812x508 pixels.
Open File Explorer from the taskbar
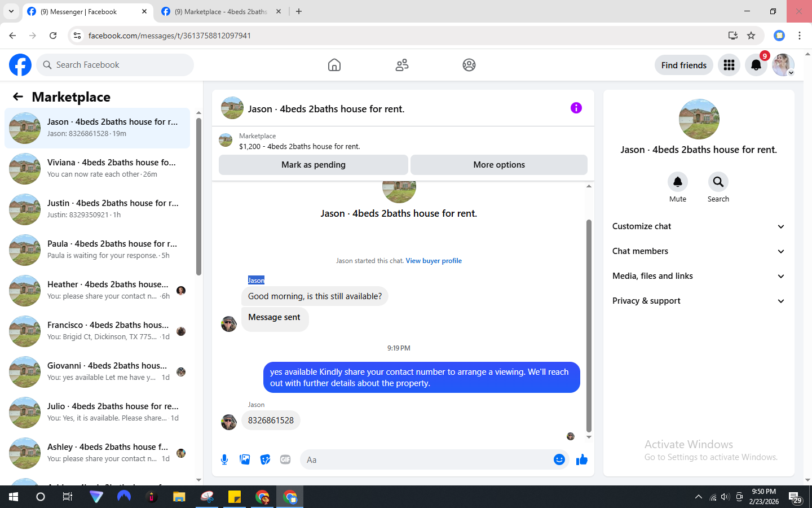179,497
